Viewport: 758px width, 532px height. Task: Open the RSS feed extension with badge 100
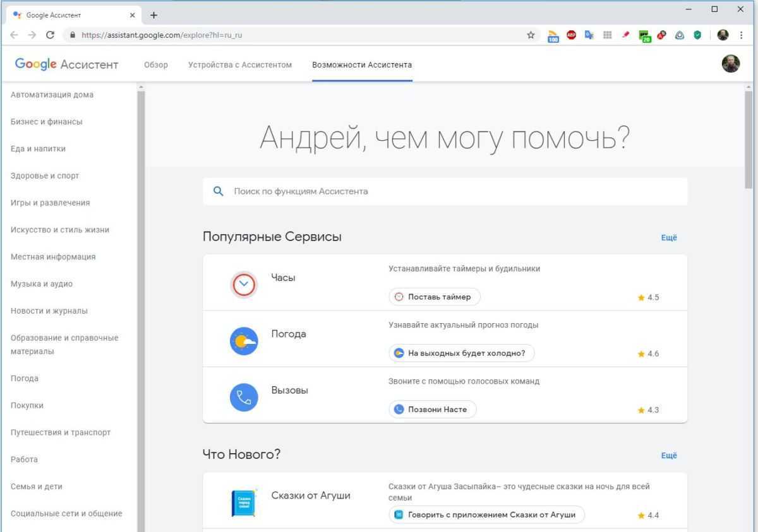coord(553,35)
